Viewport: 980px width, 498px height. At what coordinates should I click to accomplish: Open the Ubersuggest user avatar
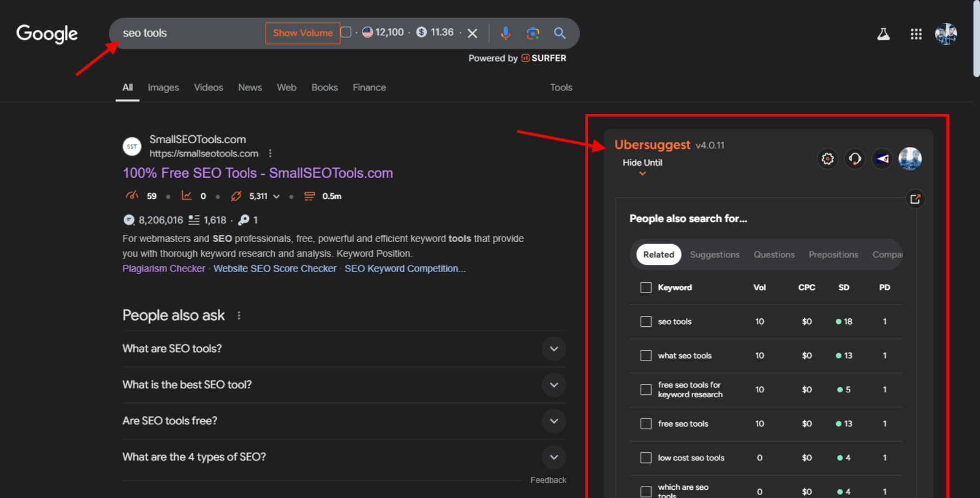point(910,159)
